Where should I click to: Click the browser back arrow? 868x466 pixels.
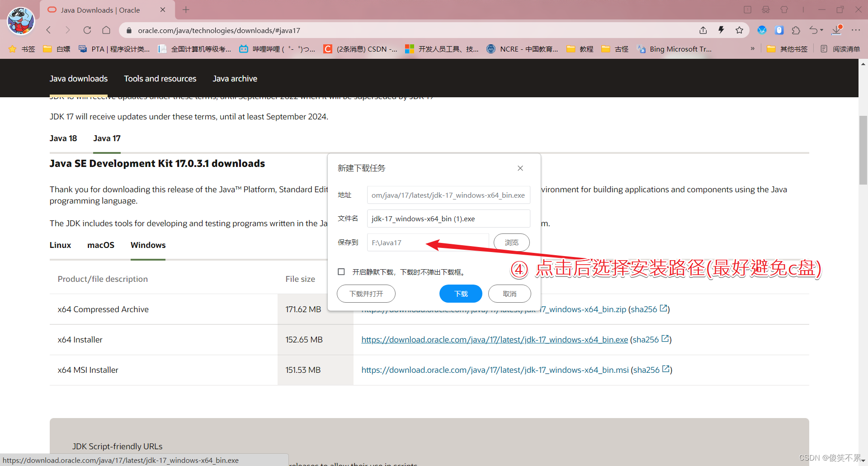coord(49,30)
